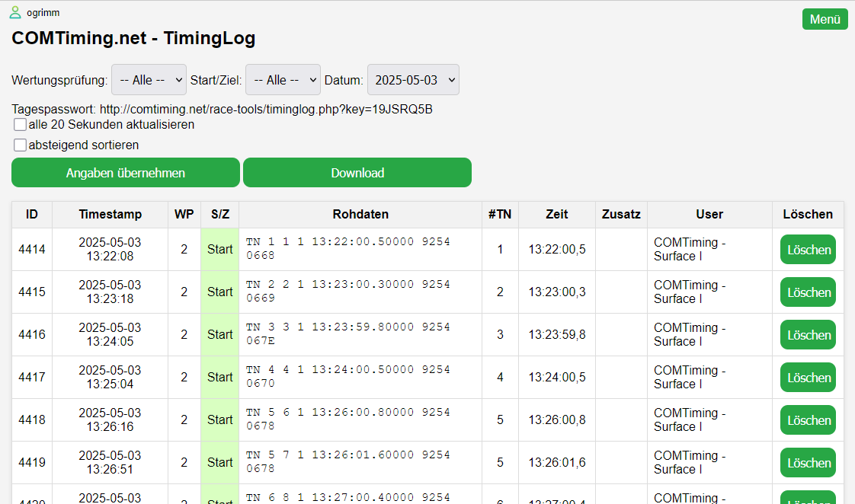Open the Wertungsprüfung dropdown

tap(149, 79)
